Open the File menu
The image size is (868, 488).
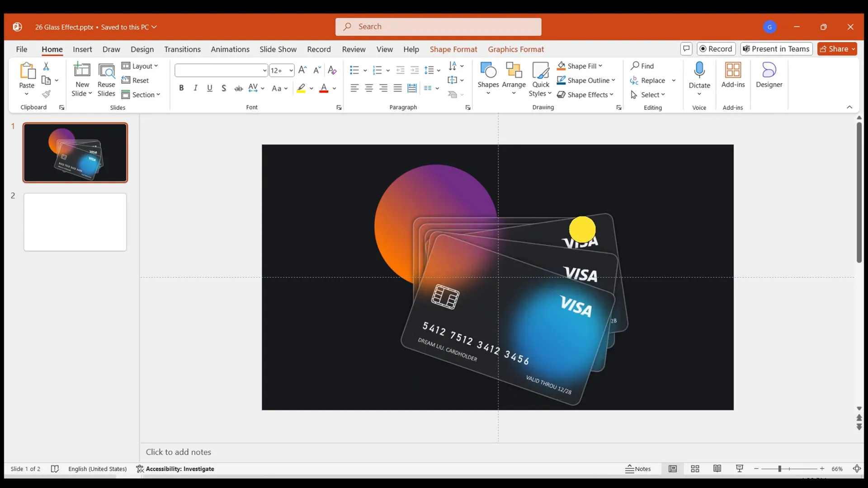pyautogui.click(x=22, y=49)
